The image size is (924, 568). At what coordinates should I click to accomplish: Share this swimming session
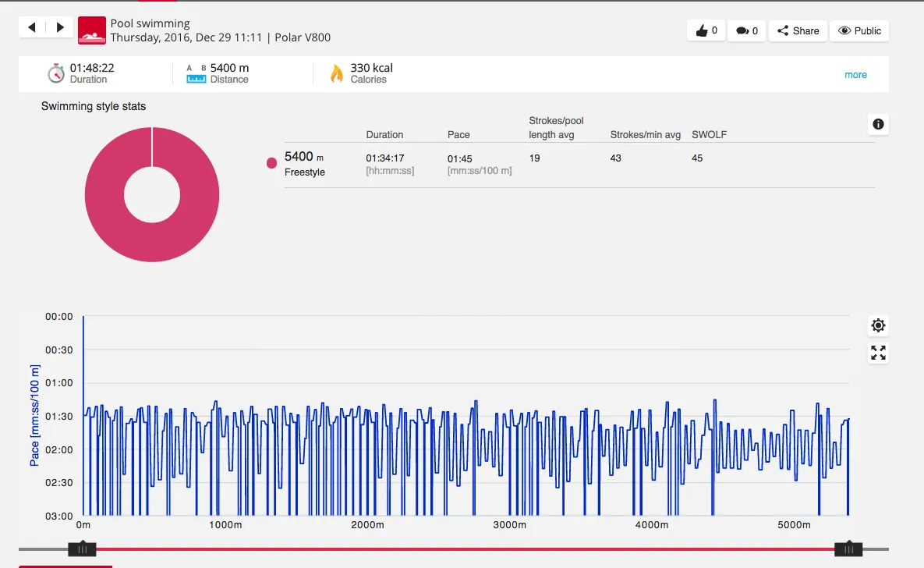pos(798,31)
